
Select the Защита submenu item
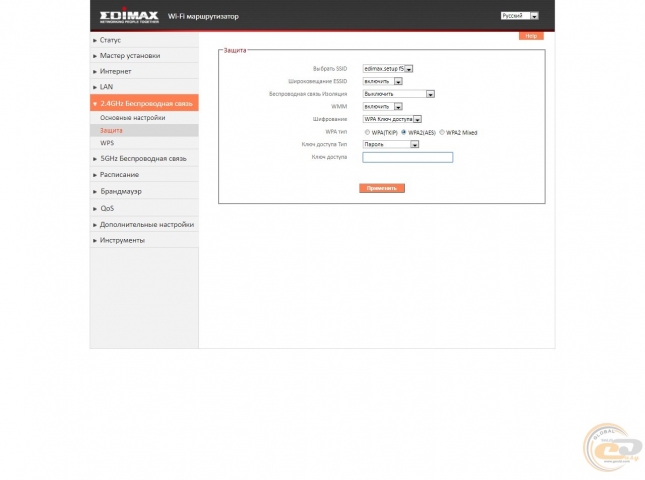[x=144, y=130]
